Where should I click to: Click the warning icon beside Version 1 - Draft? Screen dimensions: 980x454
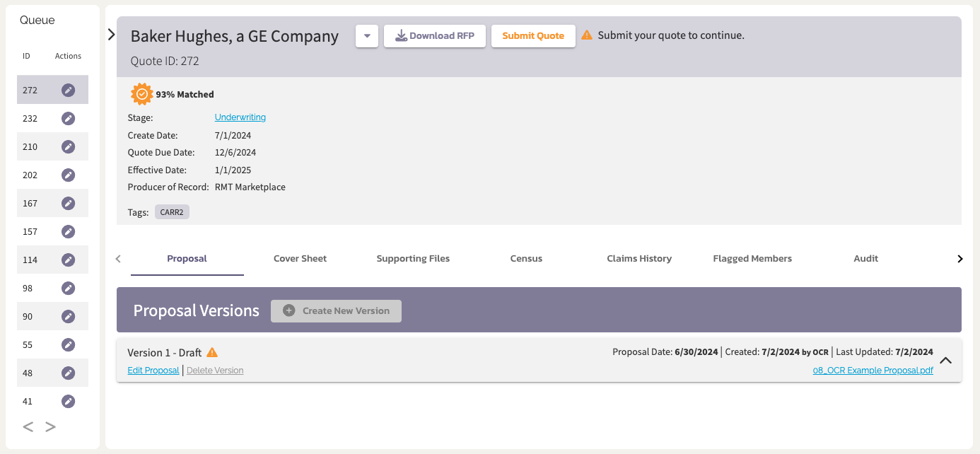coord(213,352)
